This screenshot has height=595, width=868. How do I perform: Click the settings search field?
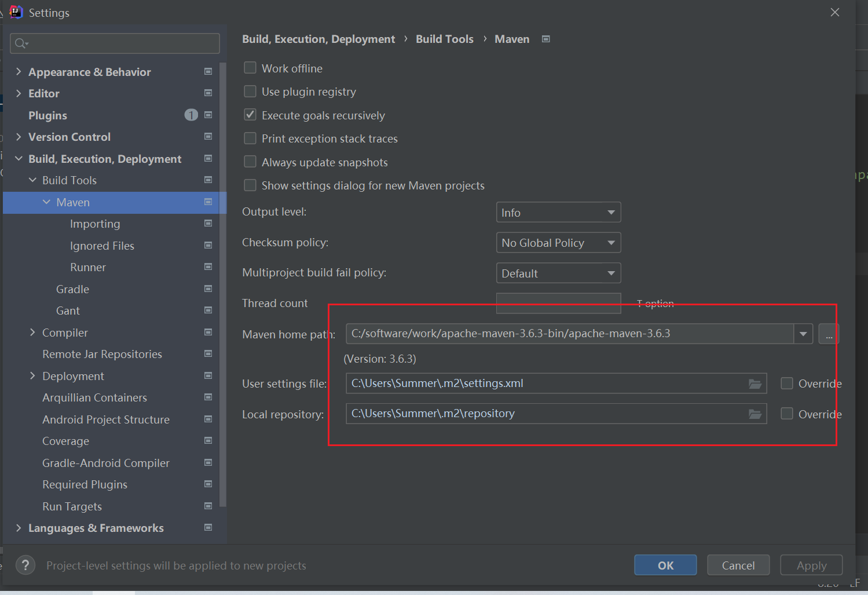point(115,43)
